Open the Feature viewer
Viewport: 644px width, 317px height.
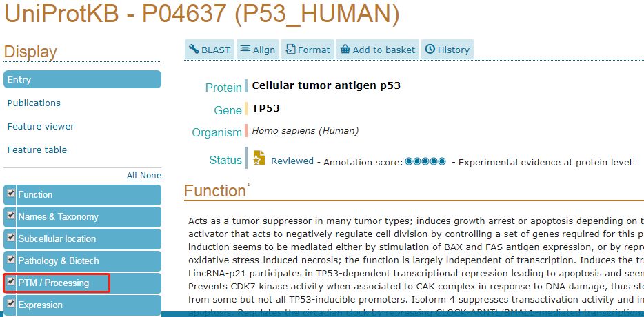[x=41, y=127]
